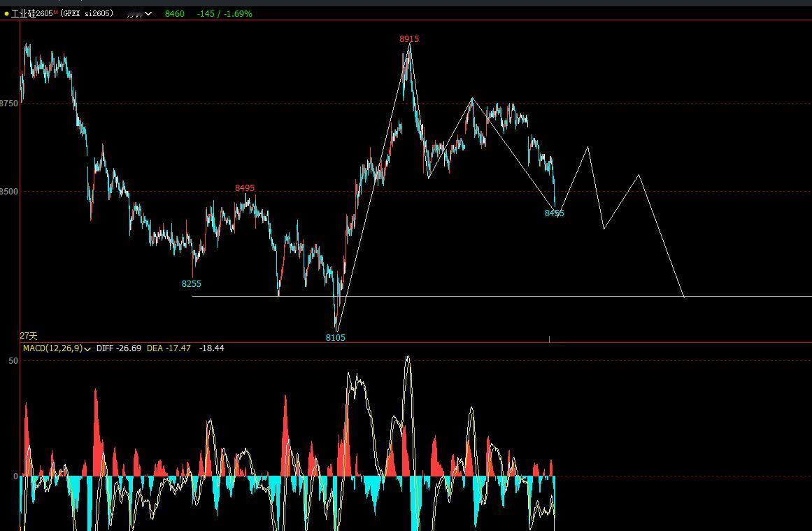Image resolution: width=812 pixels, height=531 pixels.
Task: Select the horizontal support line near 8255
Action: click(x=501, y=297)
